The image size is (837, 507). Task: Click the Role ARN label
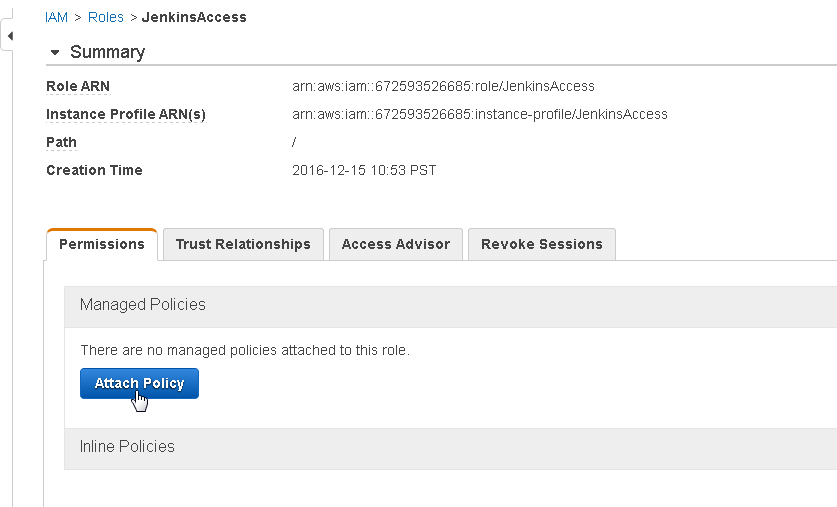78,86
